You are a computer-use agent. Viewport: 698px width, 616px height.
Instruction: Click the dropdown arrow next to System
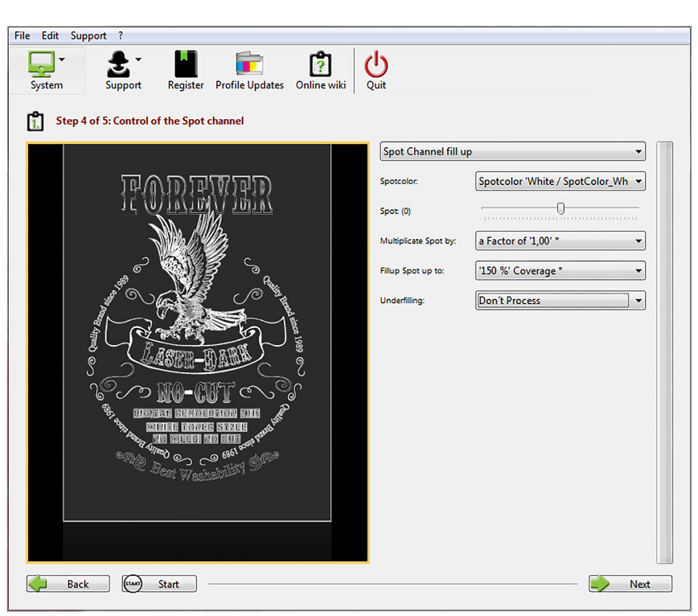[62, 60]
